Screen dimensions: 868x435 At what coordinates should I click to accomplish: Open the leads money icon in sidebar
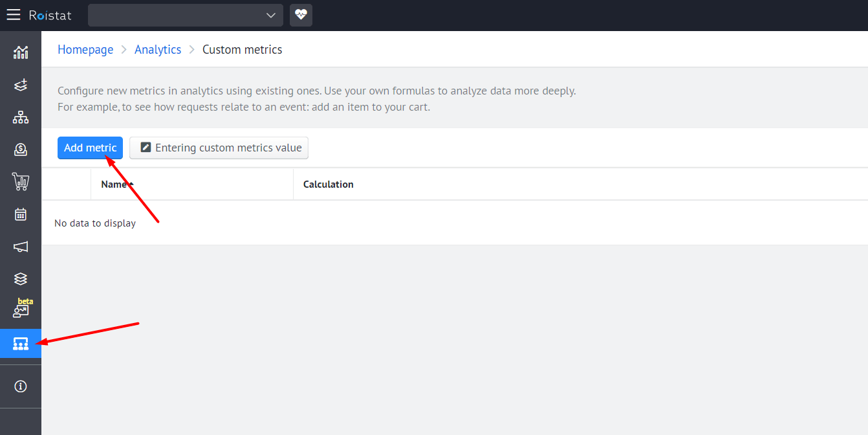[x=21, y=150]
